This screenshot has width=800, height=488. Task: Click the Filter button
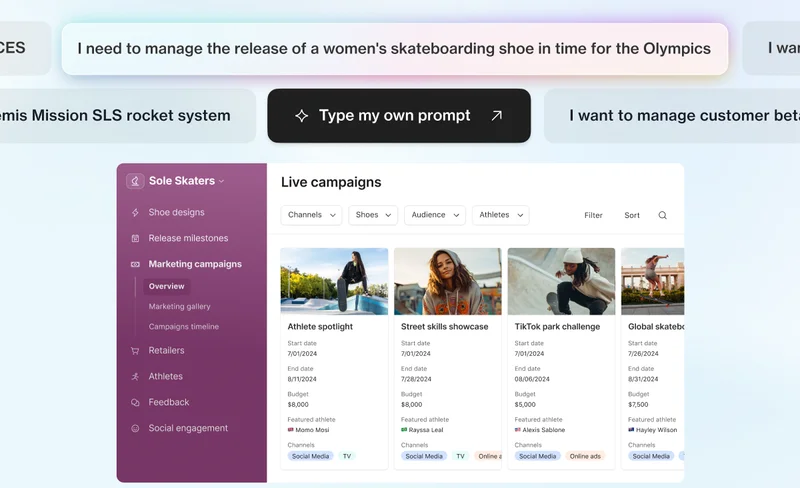pyautogui.click(x=593, y=215)
